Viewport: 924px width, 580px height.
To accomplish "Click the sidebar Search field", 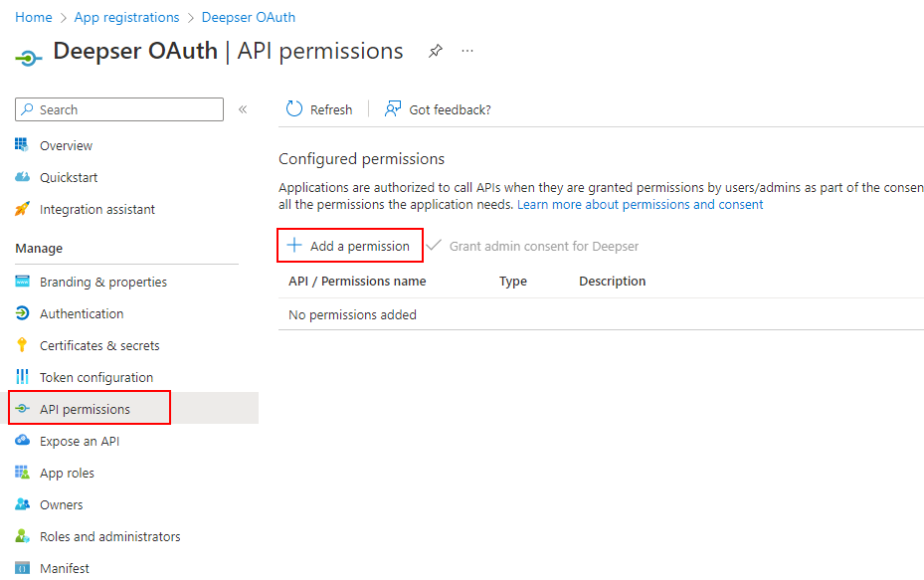I will click(x=119, y=109).
